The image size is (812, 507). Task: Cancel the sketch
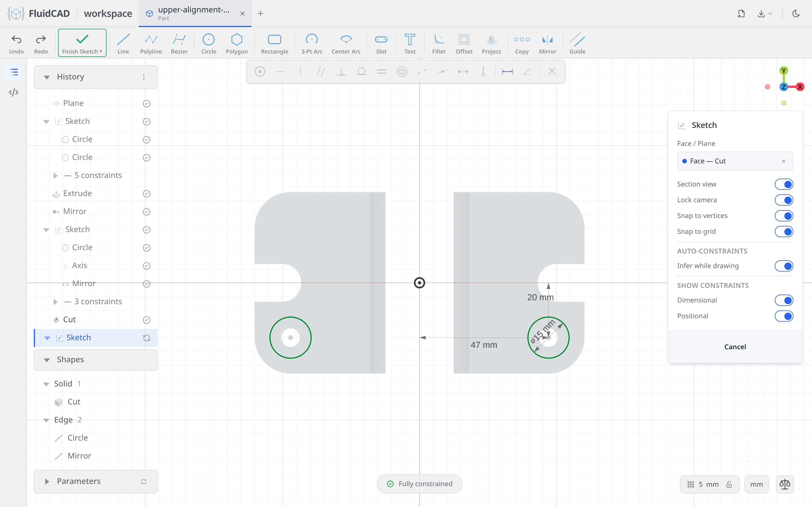pos(735,347)
